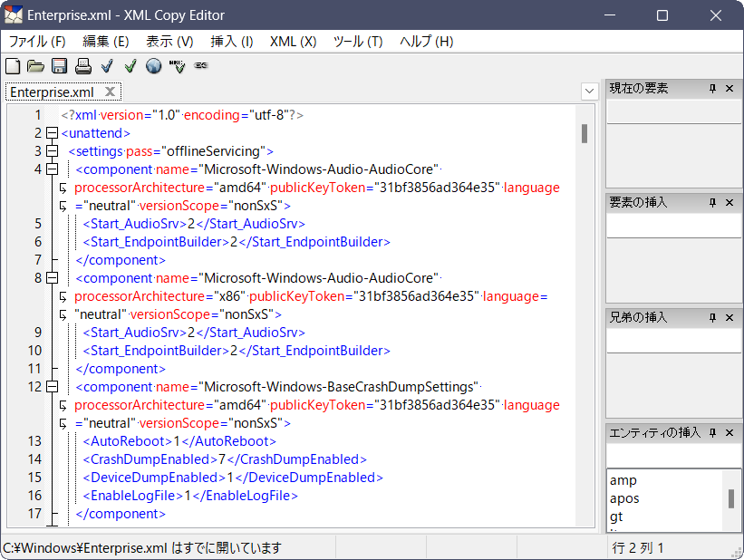Close the 要素の挿入 panel
Screen dimensions: 744x560
coord(730,203)
